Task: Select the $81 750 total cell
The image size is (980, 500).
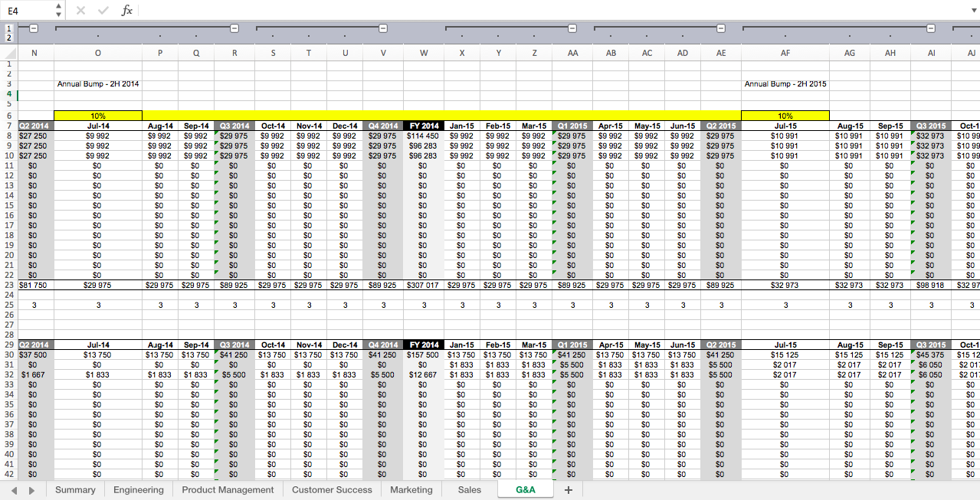Action: (x=35, y=285)
